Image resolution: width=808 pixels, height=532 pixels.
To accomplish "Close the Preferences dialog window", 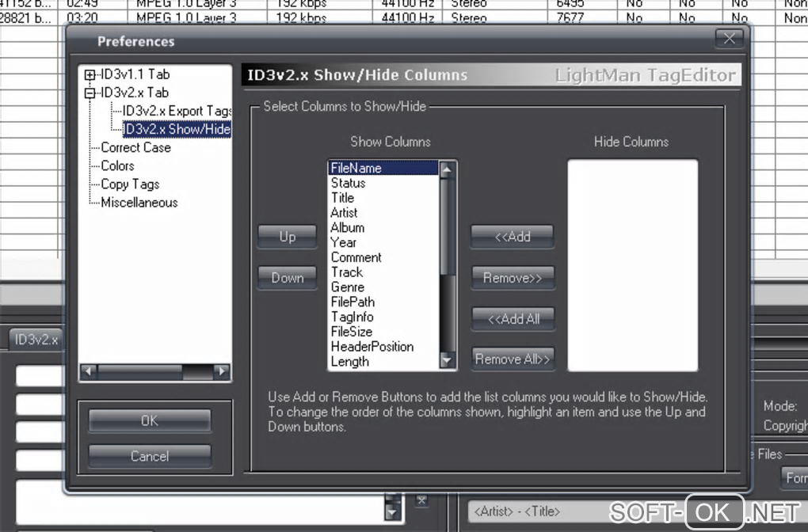I will [x=729, y=38].
